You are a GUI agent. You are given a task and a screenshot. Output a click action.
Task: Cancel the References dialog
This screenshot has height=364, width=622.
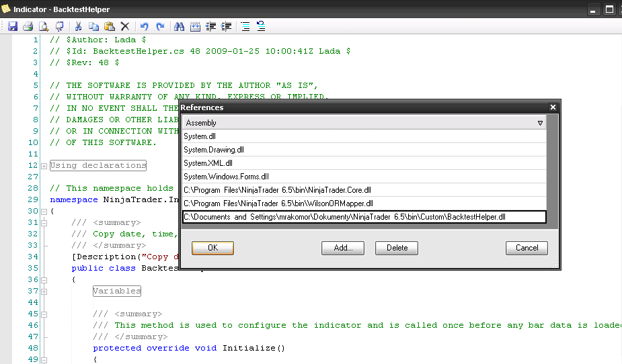[x=527, y=248]
